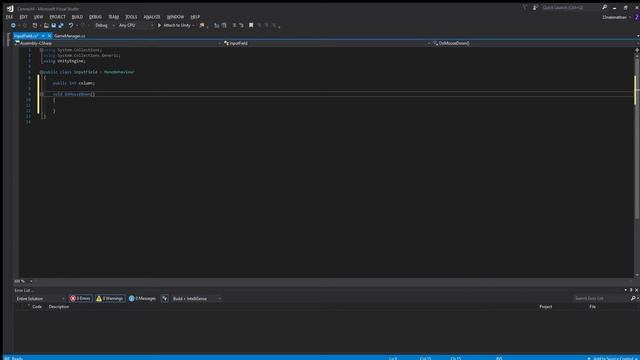Screen dimensions: 640x360
Task: Click the File column header
Action: pyautogui.click(x=592, y=307)
